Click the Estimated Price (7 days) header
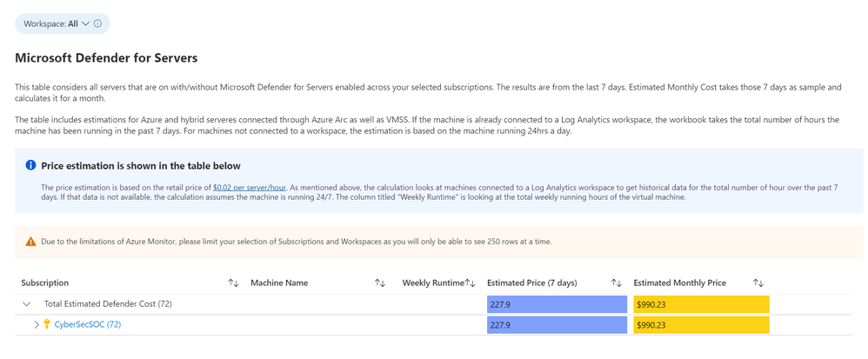 point(532,283)
